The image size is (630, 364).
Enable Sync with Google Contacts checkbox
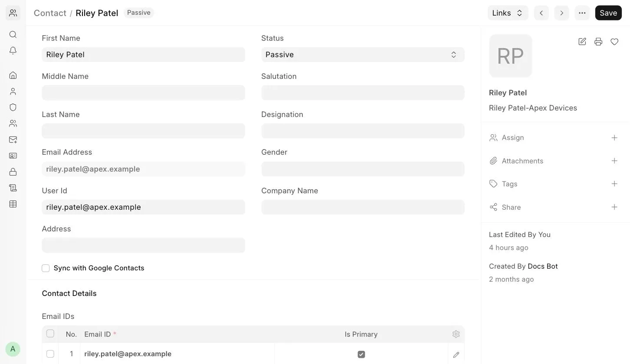pyautogui.click(x=46, y=268)
